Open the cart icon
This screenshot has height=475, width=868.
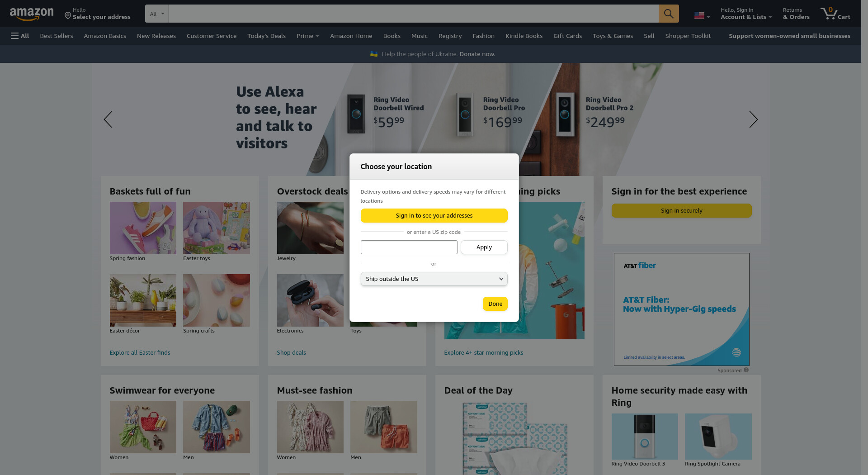(835, 14)
